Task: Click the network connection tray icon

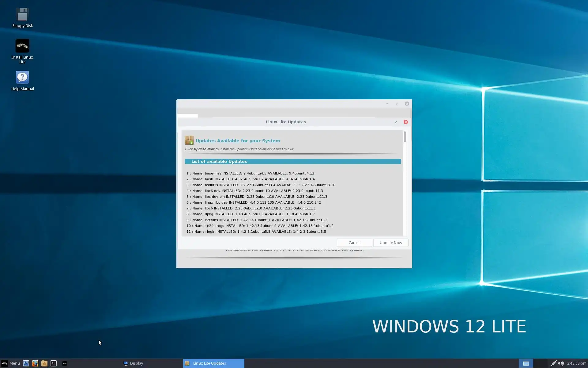Action: point(553,363)
